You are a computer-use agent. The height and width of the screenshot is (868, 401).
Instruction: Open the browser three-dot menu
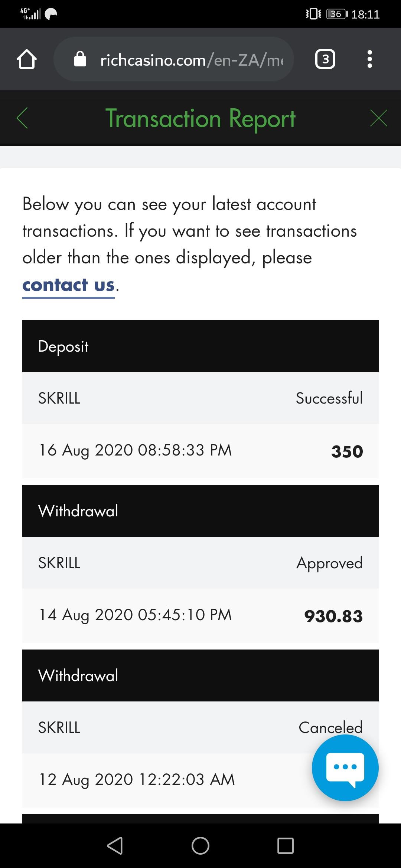click(x=369, y=59)
